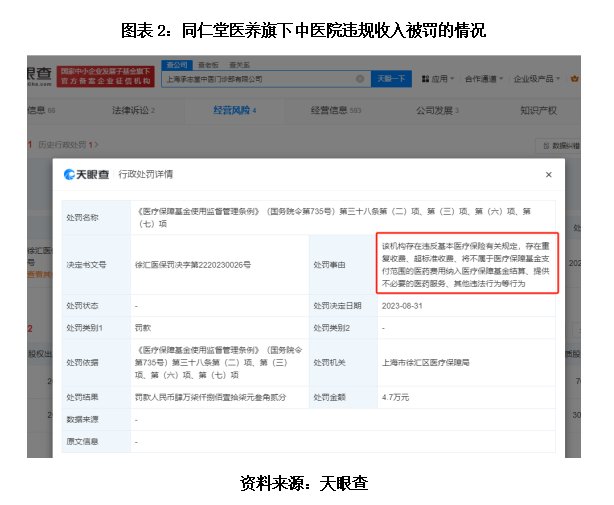Clear the search box with the X icon
This screenshot has width=614, height=505.
click(x=359, y=79)
